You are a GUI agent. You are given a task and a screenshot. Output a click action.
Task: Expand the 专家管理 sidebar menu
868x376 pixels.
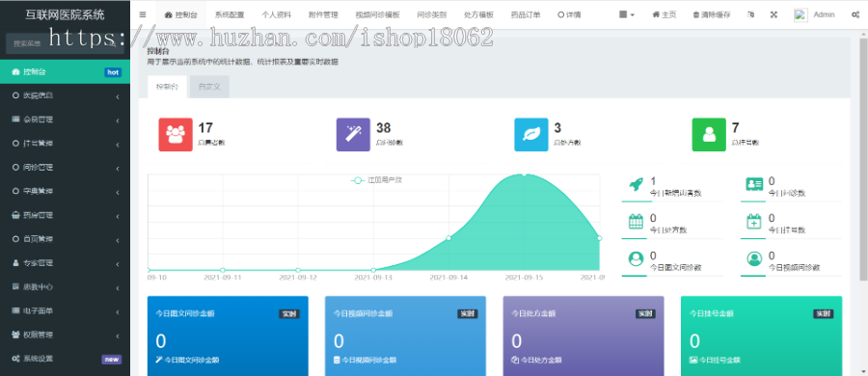pos(66,263)
